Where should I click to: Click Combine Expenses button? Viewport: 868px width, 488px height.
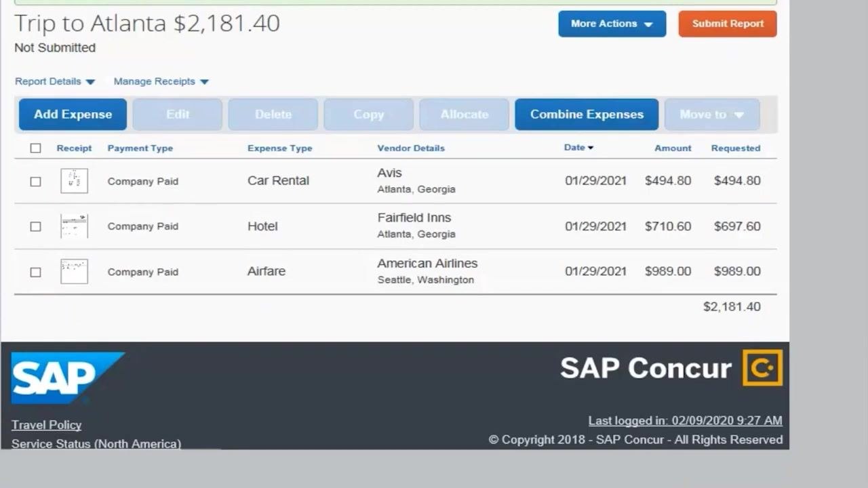pos(587,115)
